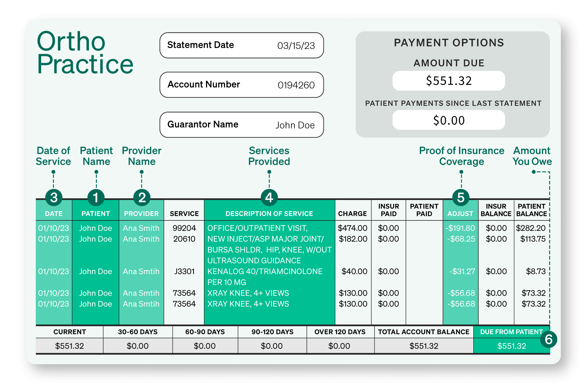This screenshot has height=389, width=588.
Task: Click the Total Account Balance amount
Action: [x=423, y=346]
